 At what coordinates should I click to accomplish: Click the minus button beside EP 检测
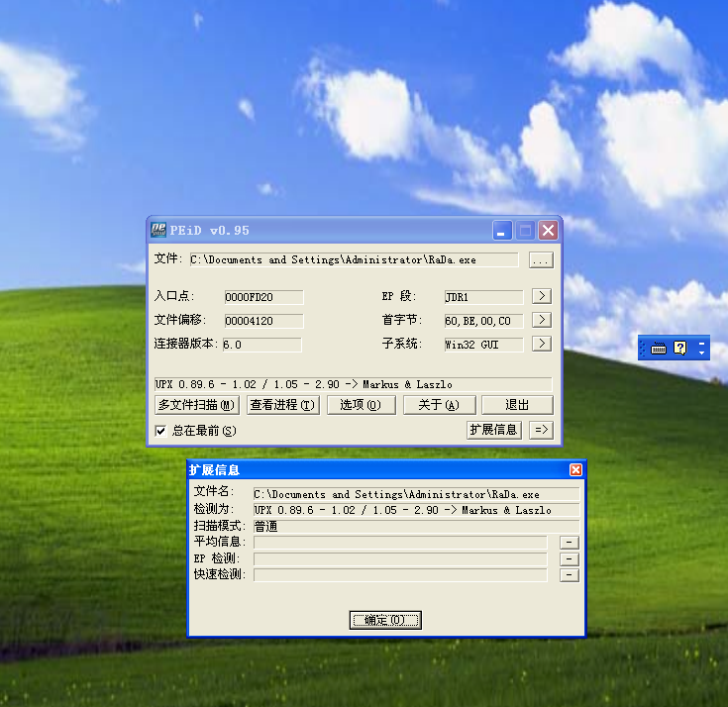click(570, 558)
